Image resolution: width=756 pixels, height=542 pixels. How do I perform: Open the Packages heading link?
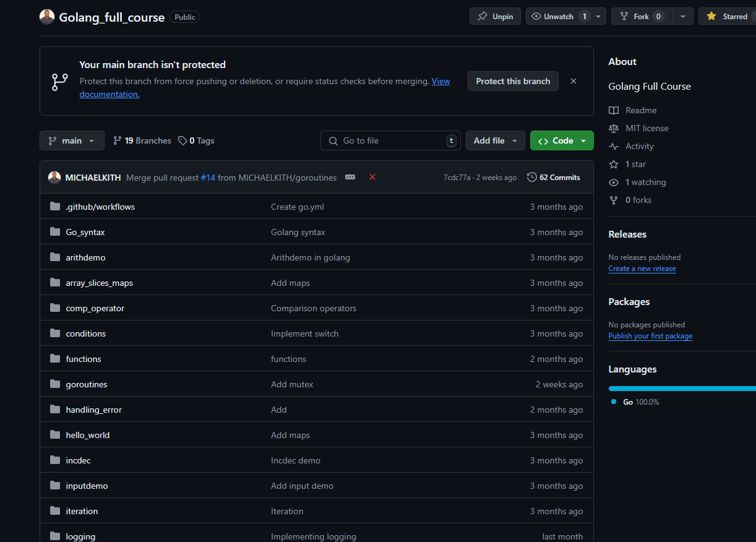(629, 301)
